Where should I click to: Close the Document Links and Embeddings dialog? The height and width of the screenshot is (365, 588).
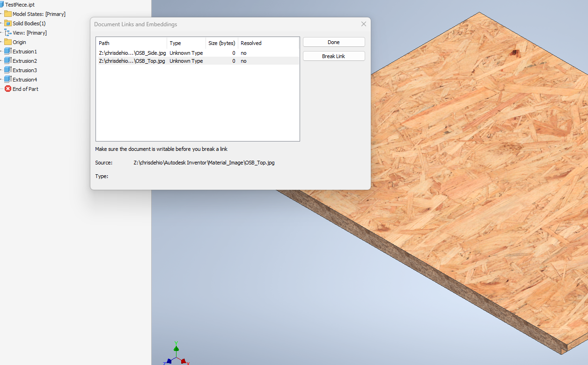click(x=364, y=24)
